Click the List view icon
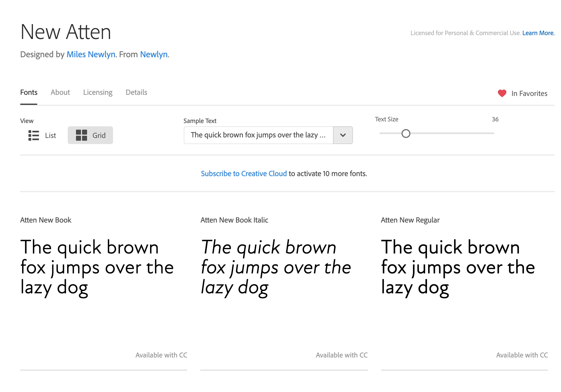The width and height of the screenshot is (561, 392). [34, 135]
